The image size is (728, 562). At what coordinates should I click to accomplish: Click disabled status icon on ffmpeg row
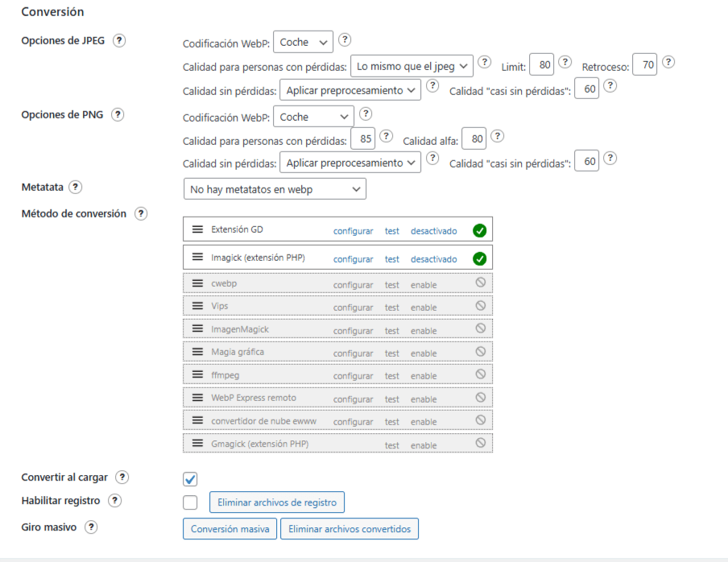pos(481,374)
